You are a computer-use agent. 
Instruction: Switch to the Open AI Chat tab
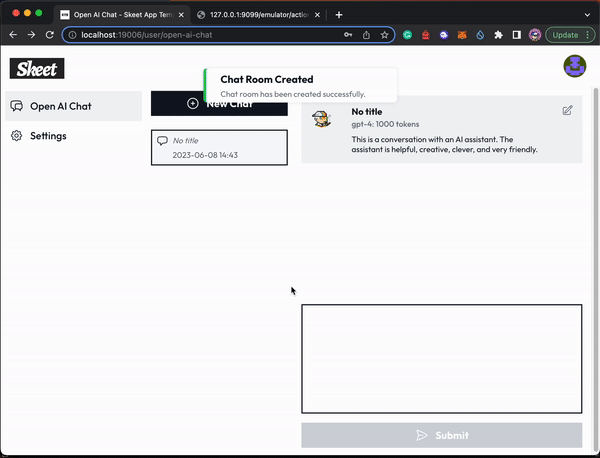[x=122, y=15]
